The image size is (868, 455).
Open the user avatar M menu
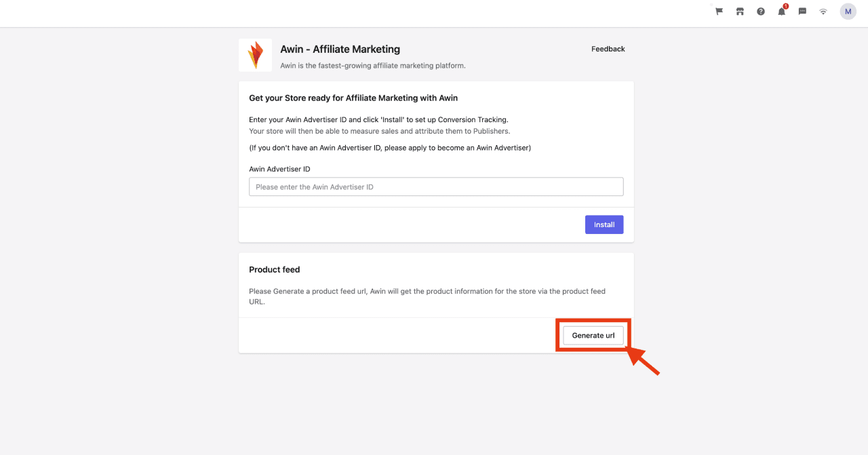848,12
